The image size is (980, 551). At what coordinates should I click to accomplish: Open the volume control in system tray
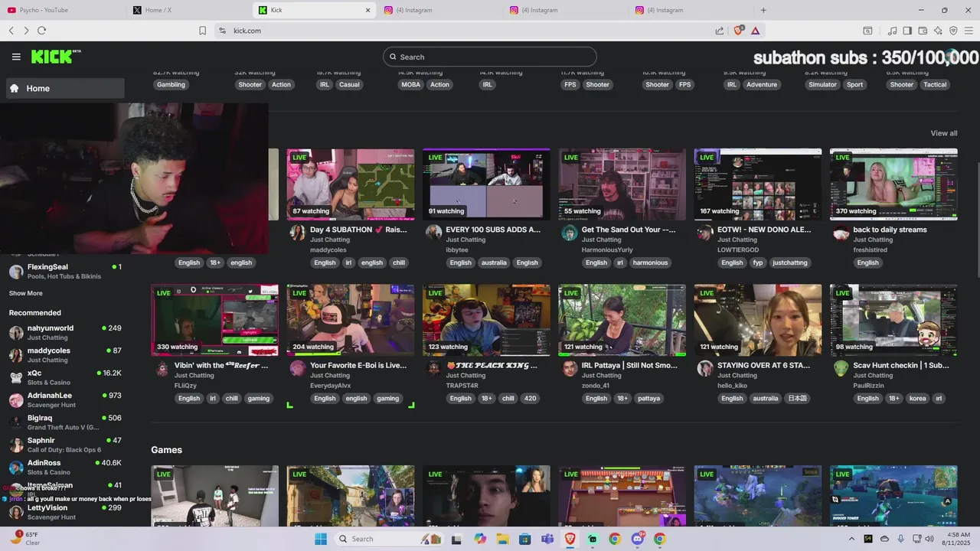click(x=929, y=539)
